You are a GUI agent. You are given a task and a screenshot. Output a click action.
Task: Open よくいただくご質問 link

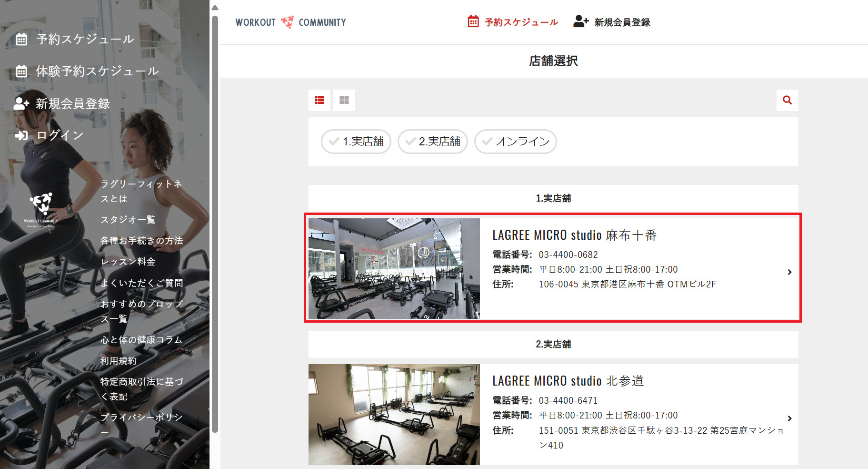[141, 283]
